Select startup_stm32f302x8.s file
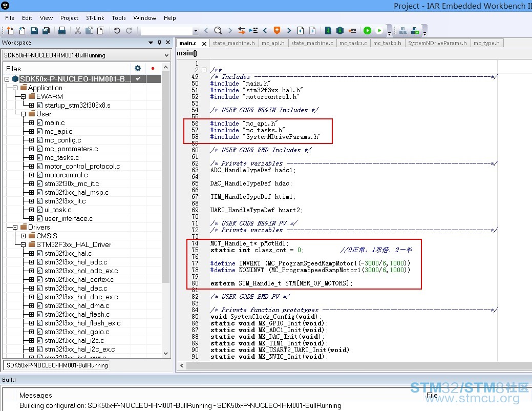 tap(77, 105)
